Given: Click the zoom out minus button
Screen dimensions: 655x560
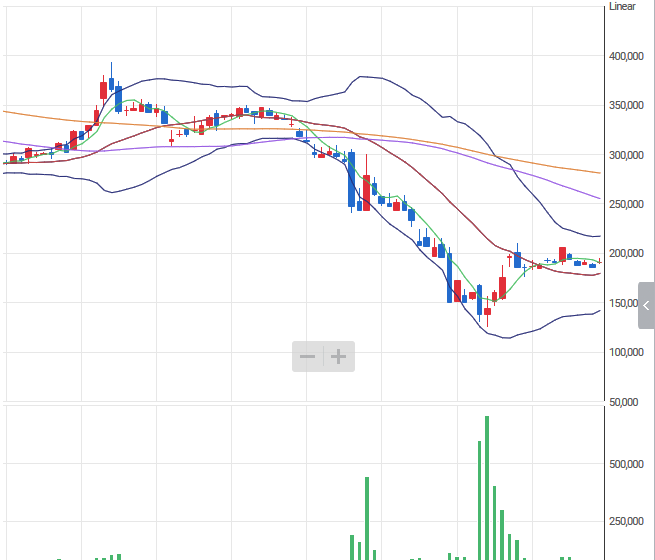Looking at the screenshot, I should (x=307, y=357).
